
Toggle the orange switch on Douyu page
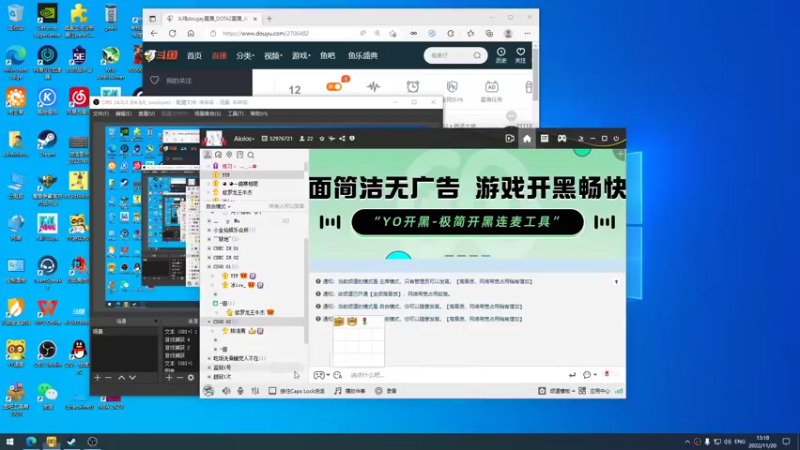(334, 87)
